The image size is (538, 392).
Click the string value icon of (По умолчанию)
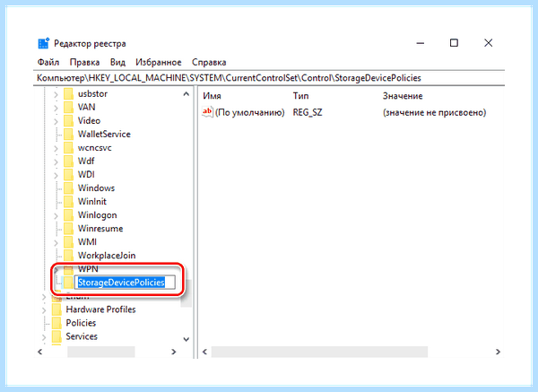(x=208, y=112)
